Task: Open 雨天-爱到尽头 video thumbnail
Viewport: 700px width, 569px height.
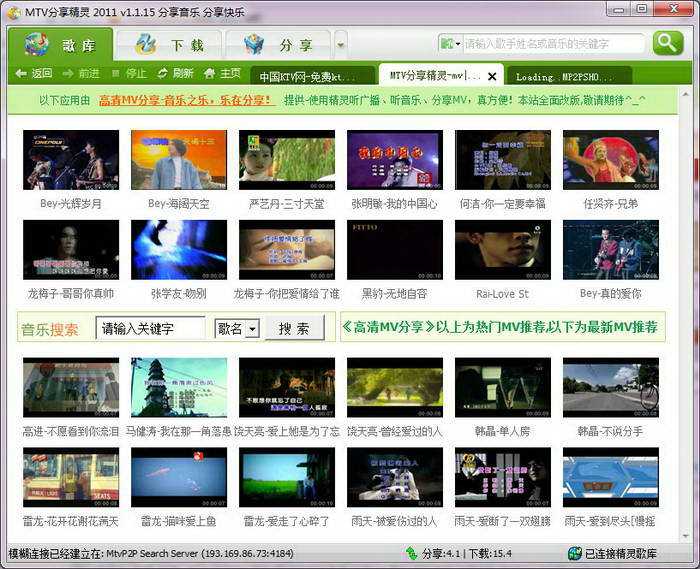Action: click(611, 477)
